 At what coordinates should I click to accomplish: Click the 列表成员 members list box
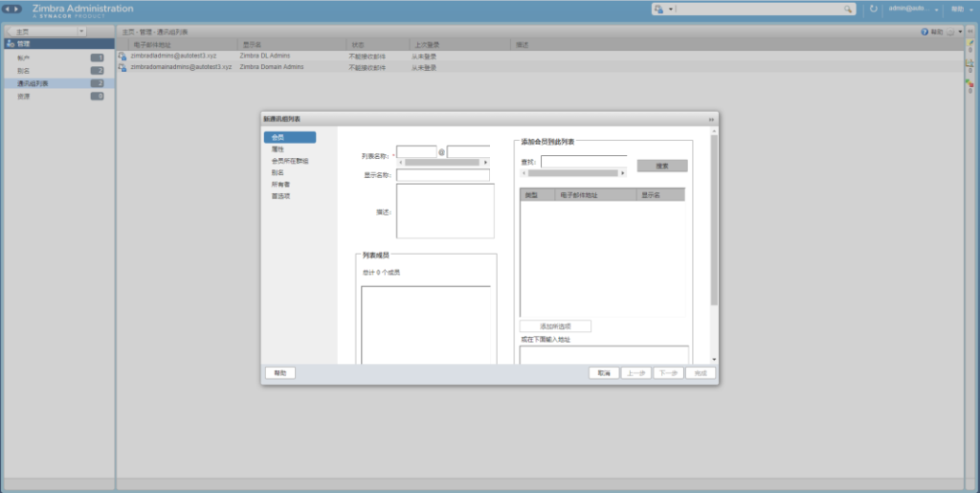point(426,325)
